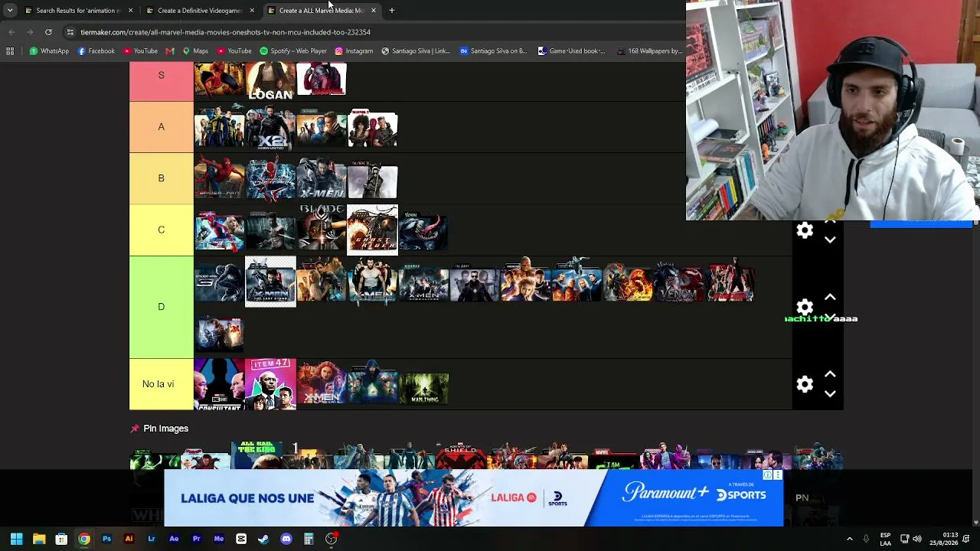View site information icon in address bar
Screen dimensions: 980x551
[70, 32]
